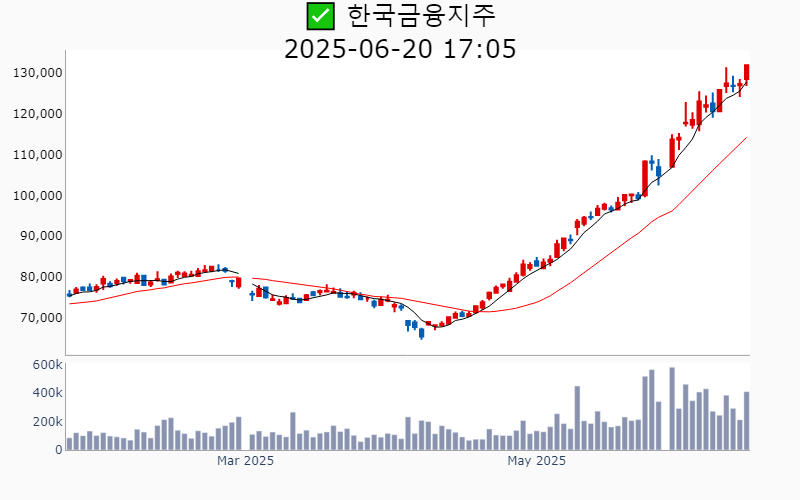This screenshot has width=800, height=500.
Task: Click the 70,000 price axis label
Action: tap(41, 317)
